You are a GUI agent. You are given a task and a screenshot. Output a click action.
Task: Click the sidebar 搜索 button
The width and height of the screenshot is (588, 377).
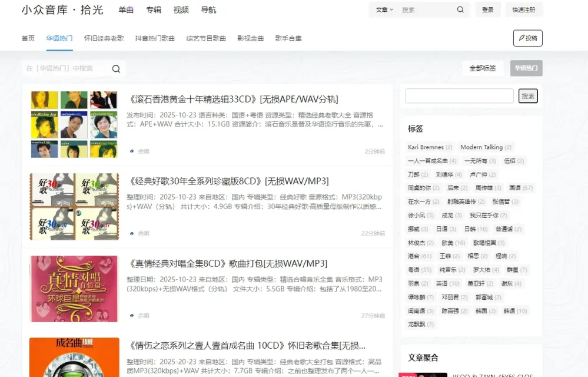point(528,96)
